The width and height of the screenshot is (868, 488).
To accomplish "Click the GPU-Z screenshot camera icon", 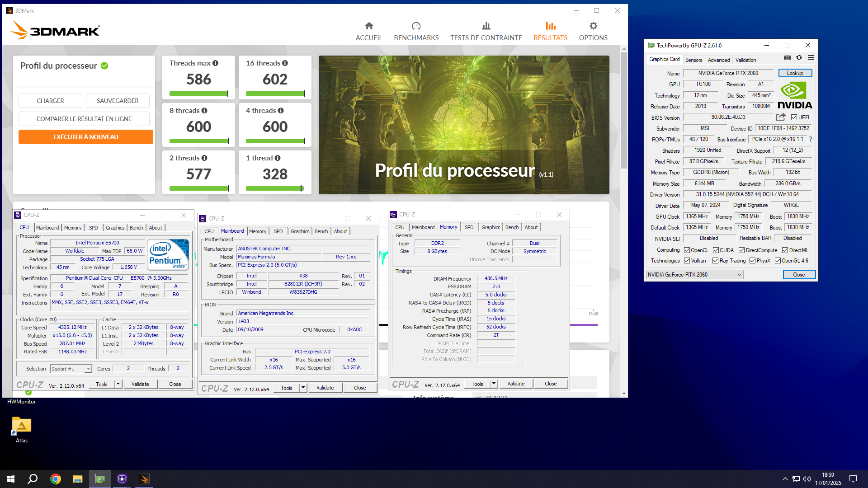I will click(788, 58).
